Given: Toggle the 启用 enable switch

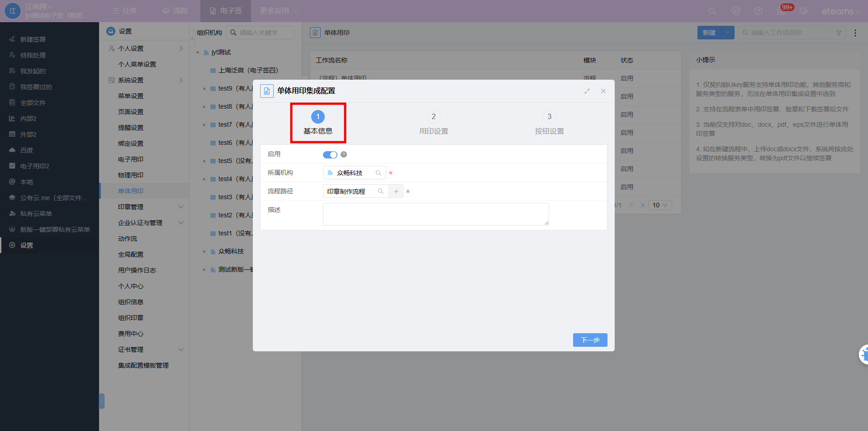Looking at the screenshot, I should tap(330, 155).
